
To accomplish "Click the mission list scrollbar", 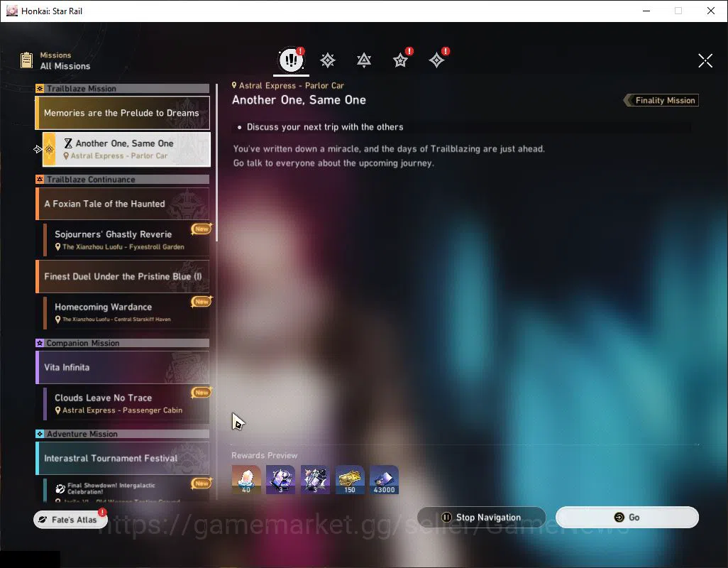I will (217, 163).
